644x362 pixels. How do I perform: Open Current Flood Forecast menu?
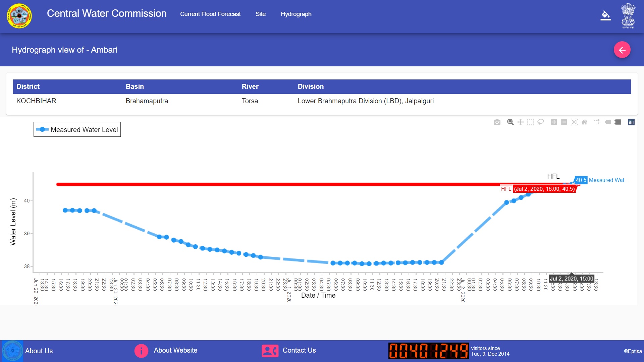click(210, 14)
